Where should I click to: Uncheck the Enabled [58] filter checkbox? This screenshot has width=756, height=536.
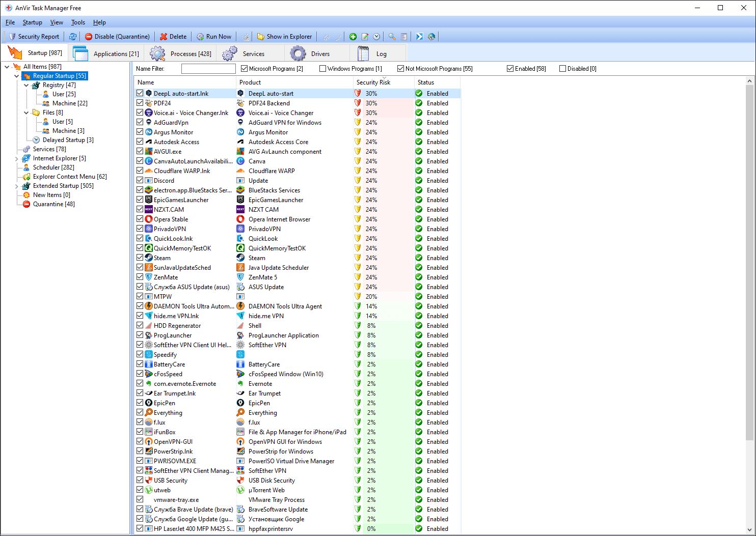click(510, 69)
